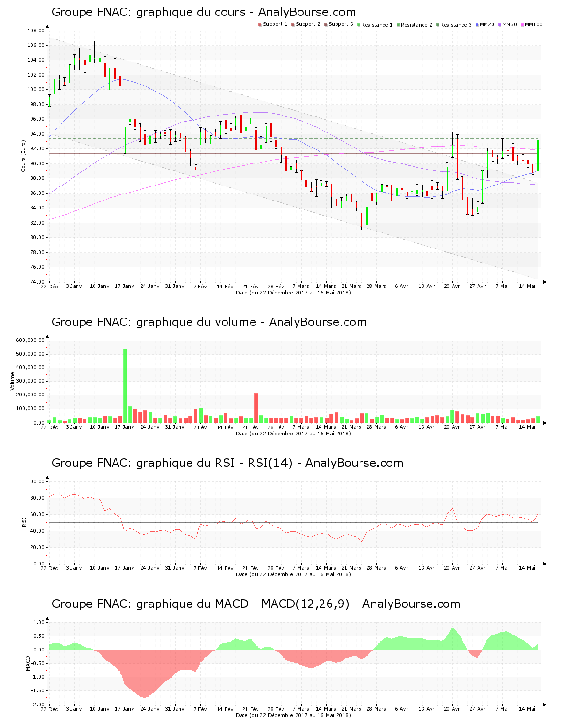Click the date range caption under RSI chart
This screenshot has height=728, width=564.
click(x=293, y=574)
